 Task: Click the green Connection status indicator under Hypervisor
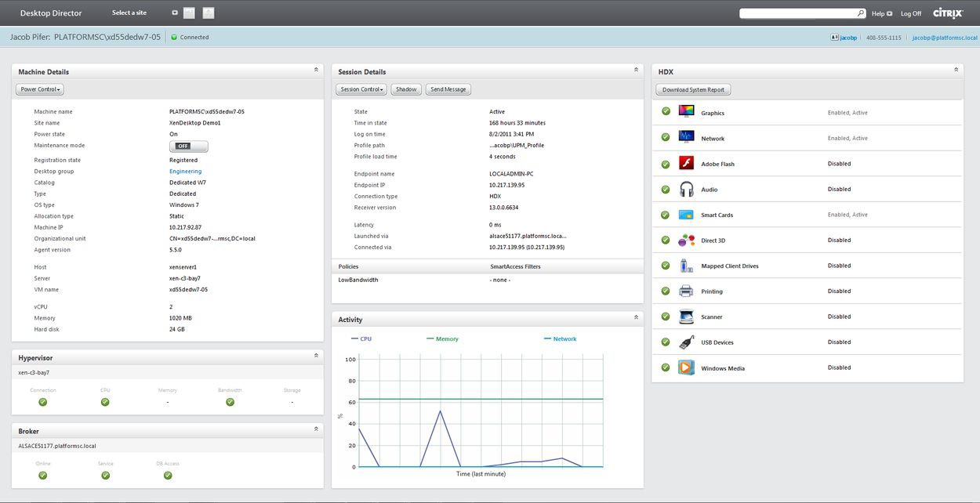point(42,401)
